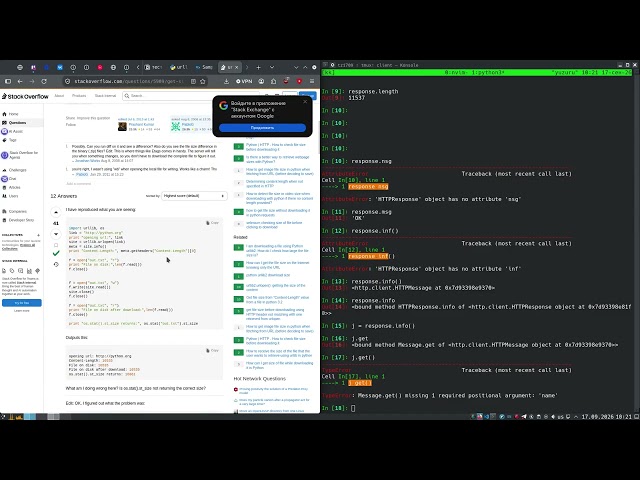Image resolution: width=640 pixels, height=480 pixels.
Task: Open a new browser tab with plus
Action: pyautogui.click(x=258, y=67)
